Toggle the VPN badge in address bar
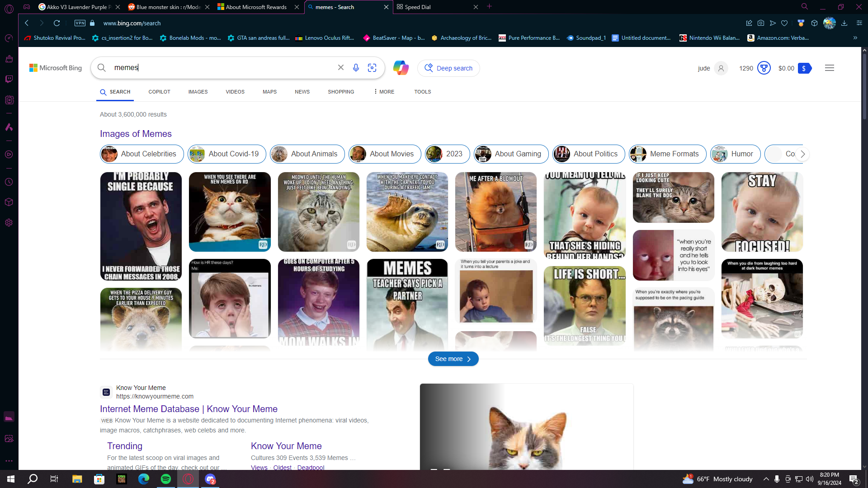The height and width of the screenshot is (488, 868). [x=80, y=23]
